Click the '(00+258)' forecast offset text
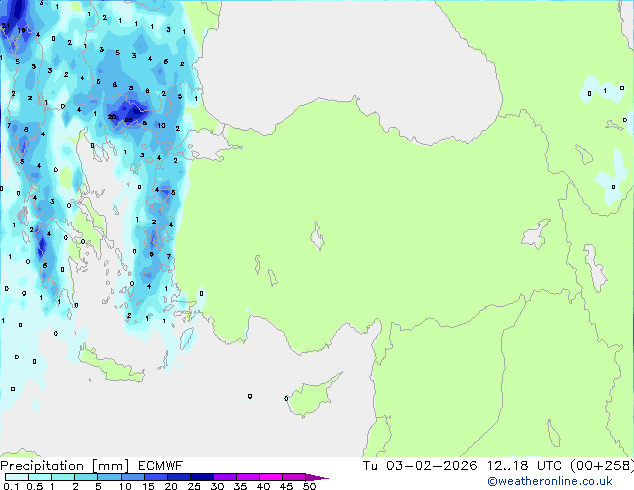634x490 pixels. click(602, 466)
